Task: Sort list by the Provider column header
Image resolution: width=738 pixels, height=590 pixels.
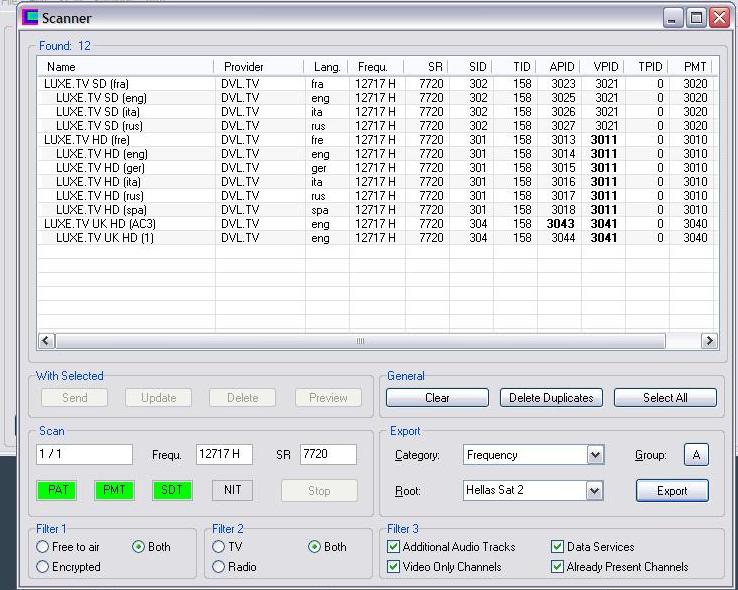Action: point(244,67)
